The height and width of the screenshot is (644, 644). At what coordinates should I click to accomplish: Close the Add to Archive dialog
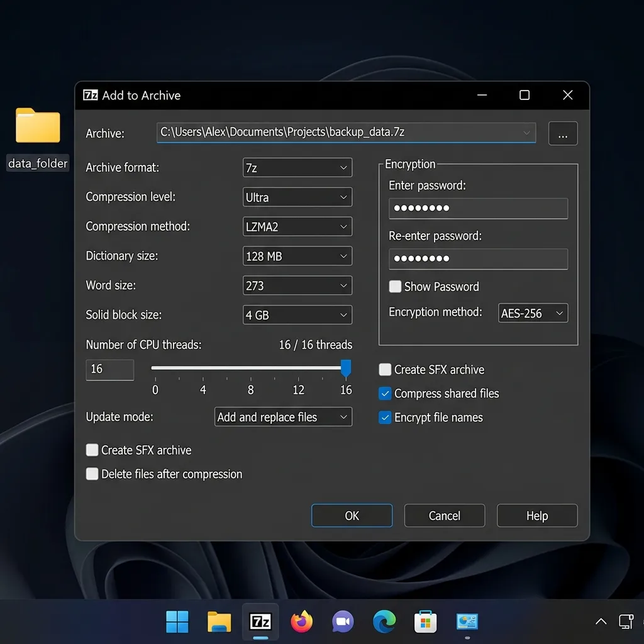point(568,95)
